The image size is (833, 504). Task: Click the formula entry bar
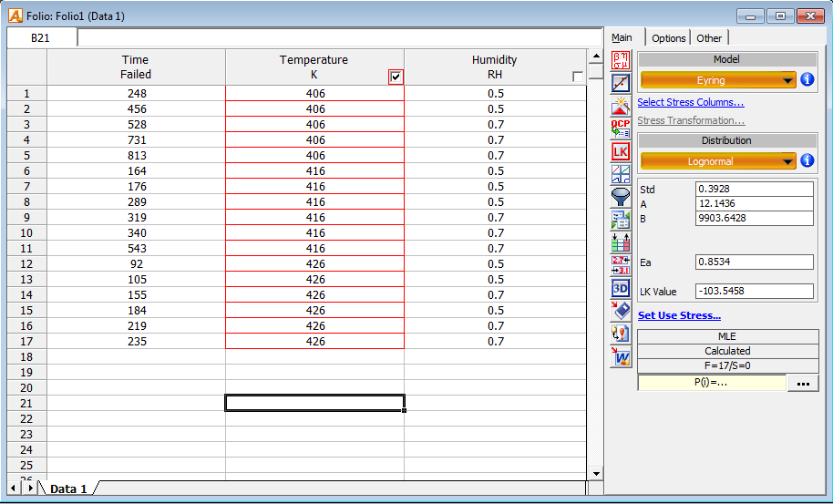[339, 38]
